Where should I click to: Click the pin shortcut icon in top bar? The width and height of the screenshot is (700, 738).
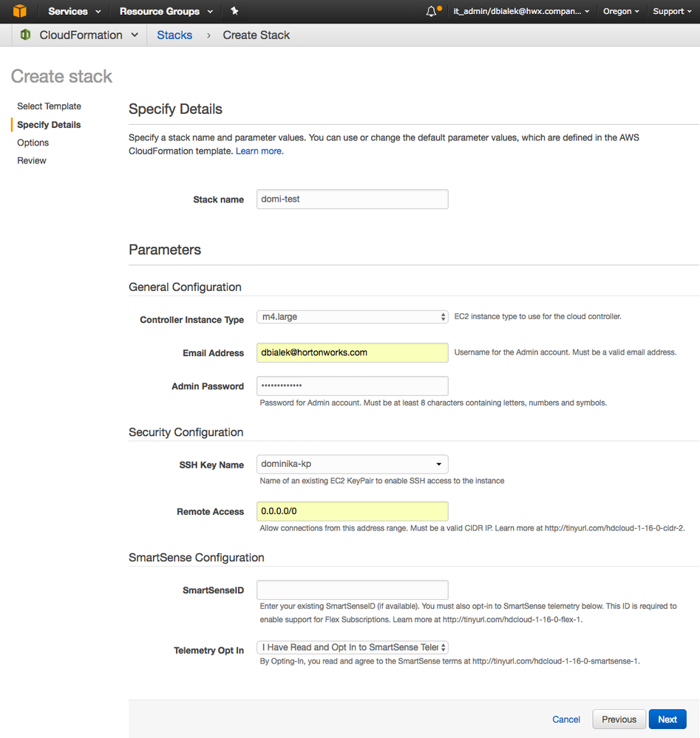234,11
